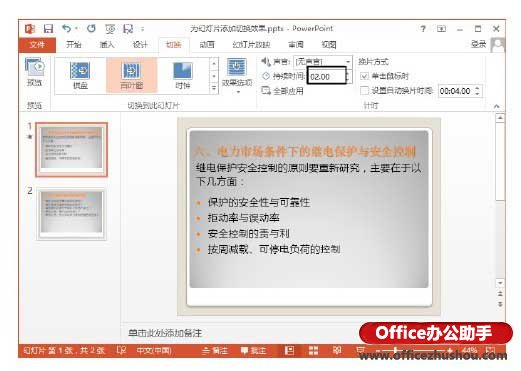The width and height of the screenshot is (521, 371).
Task: Start Slide Show from status bar icon
Action: click(x=360, y=350)
